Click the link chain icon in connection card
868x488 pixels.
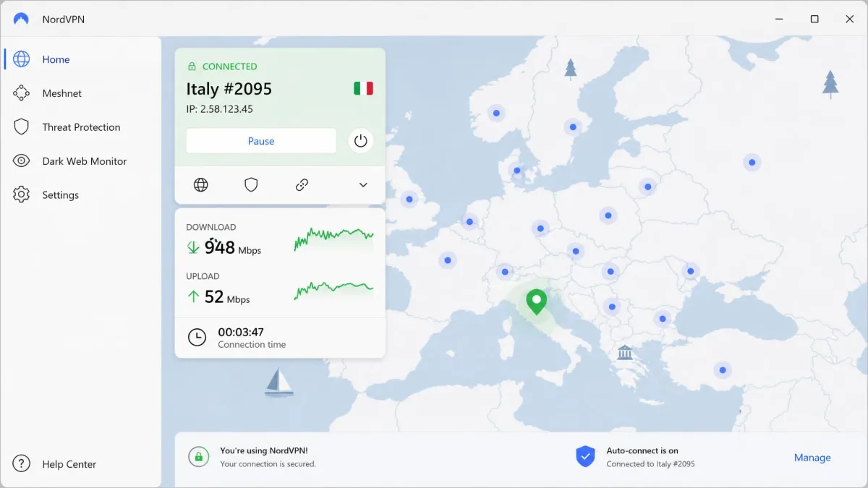coord(302,185)
